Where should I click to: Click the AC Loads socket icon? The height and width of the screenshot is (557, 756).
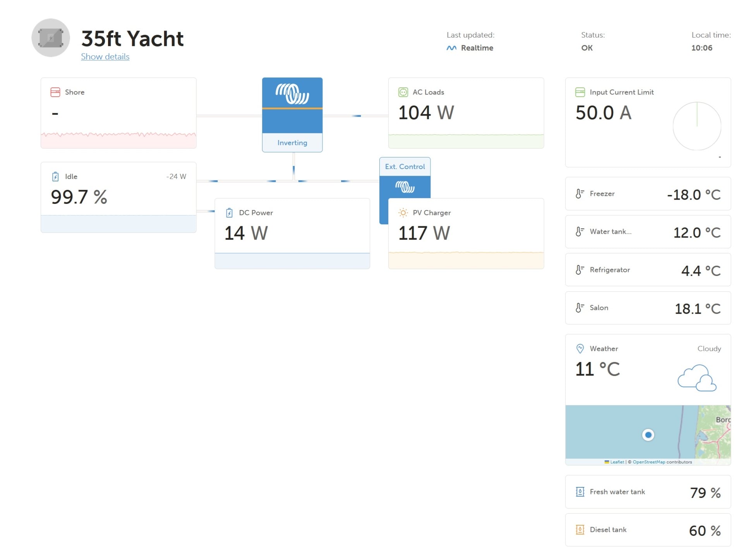pos(403,92)
